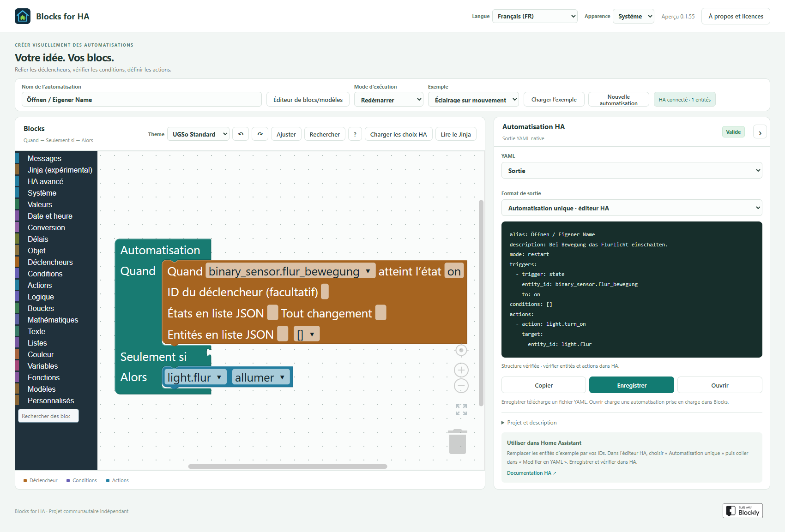This screenshot has height=532, width=785.
Task: Open the Documentation HA link
Action: tap(531, 473)
